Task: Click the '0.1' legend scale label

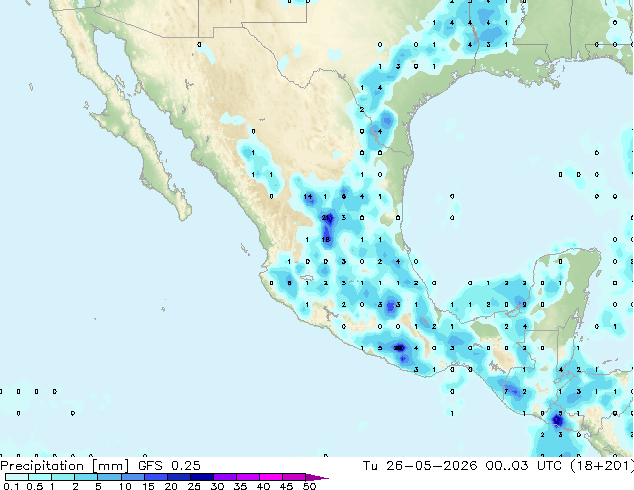Action: (11, 486)
